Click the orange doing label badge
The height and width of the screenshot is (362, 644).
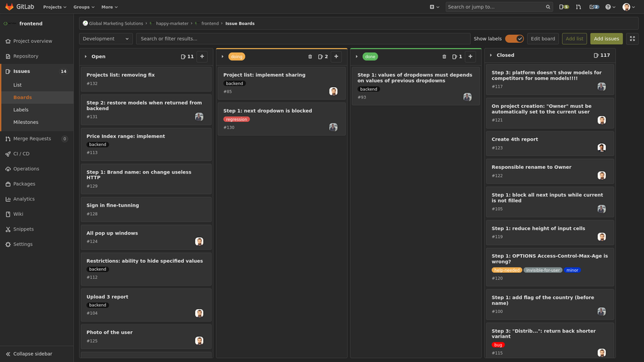point(237,56)
